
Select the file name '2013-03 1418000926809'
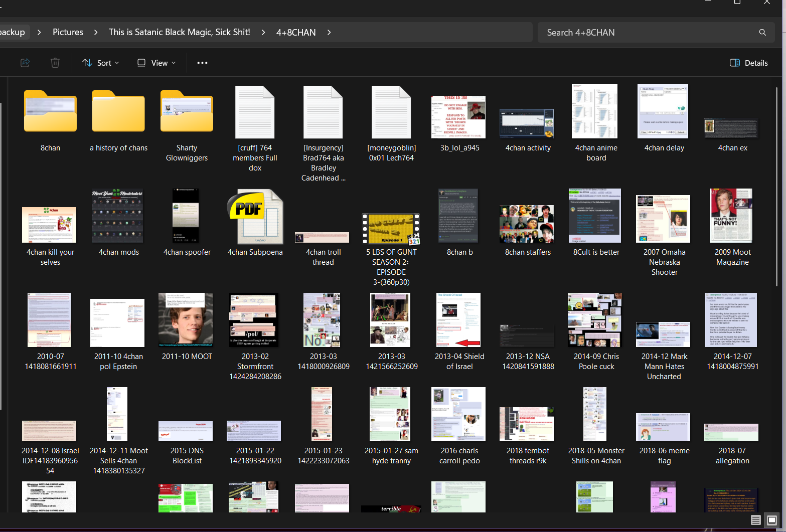pyautogui.click(x=323, y=362)
